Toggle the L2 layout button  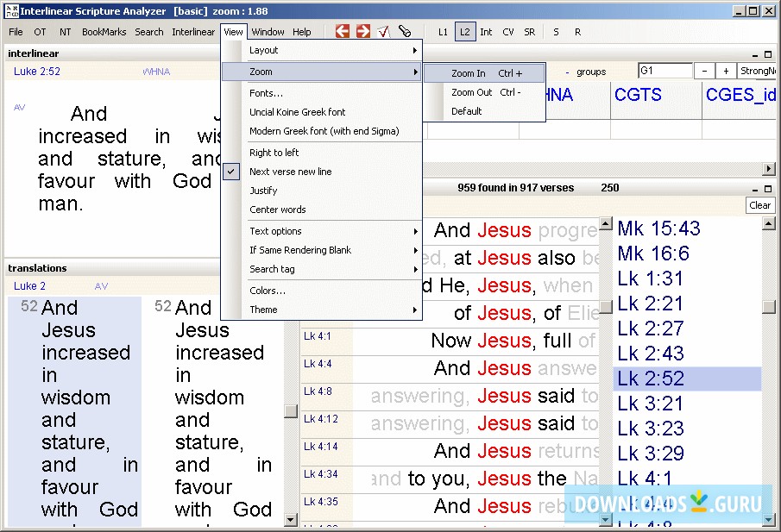click(464, 32)
